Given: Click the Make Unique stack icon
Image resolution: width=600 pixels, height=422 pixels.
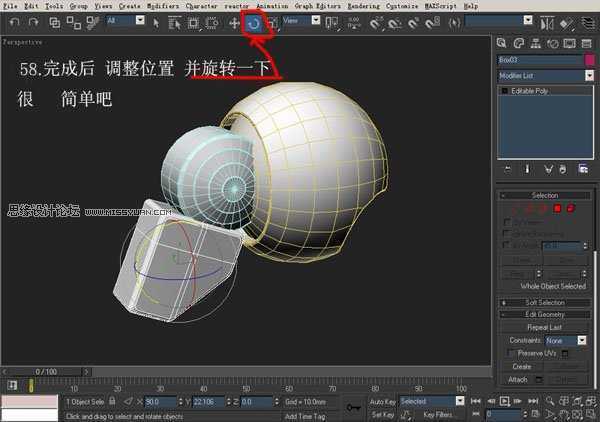Looking at the screenshot, I should (x=548, y=169).
